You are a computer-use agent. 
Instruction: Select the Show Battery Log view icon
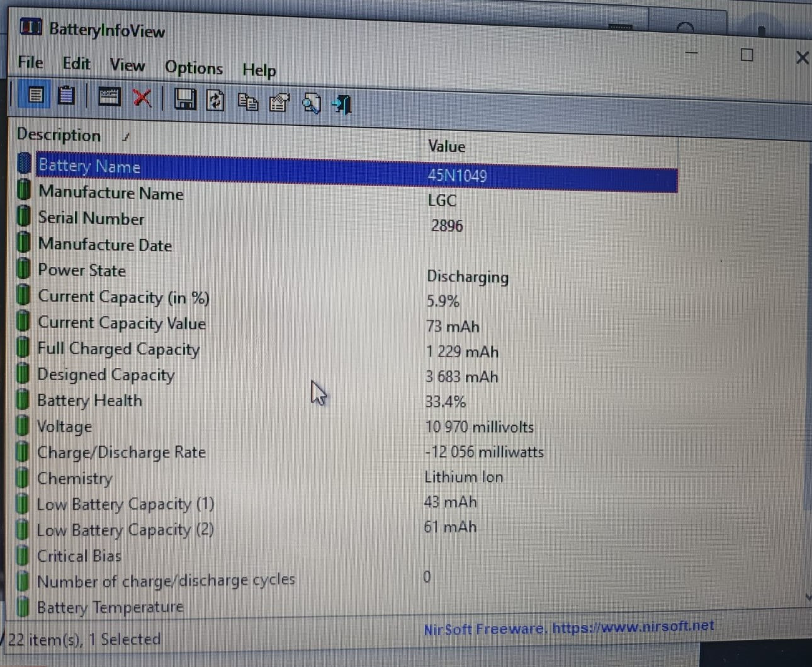[x=65, y=94]
